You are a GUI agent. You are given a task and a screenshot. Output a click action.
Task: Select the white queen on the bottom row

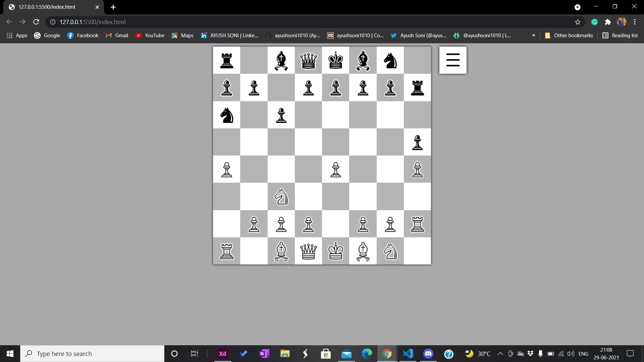[308, 251]
